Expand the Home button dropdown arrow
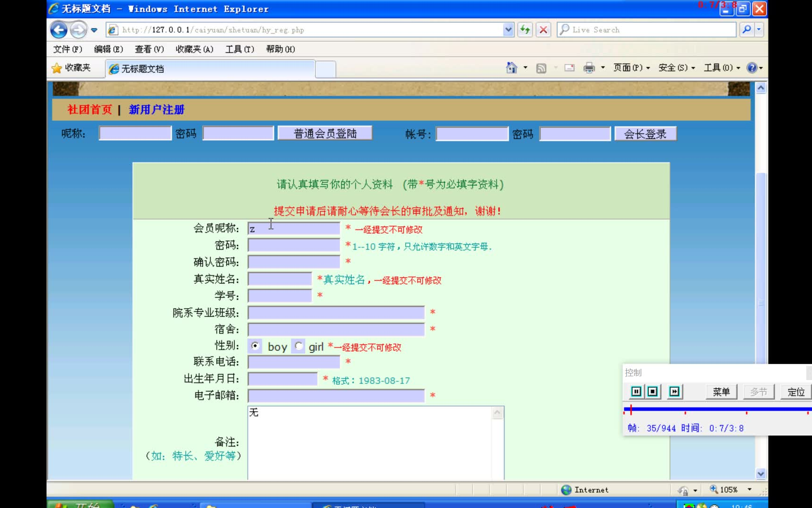 pyautogui.click(x=525, y=68)
